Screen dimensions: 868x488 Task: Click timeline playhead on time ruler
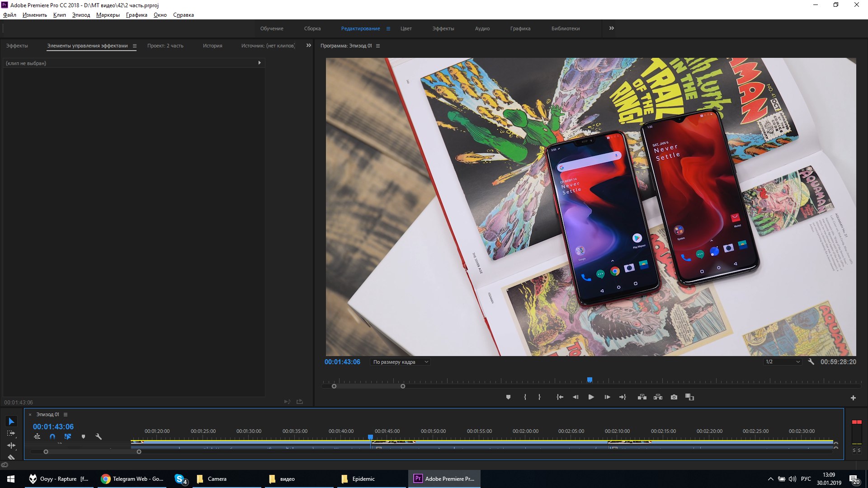pos(370,437)
